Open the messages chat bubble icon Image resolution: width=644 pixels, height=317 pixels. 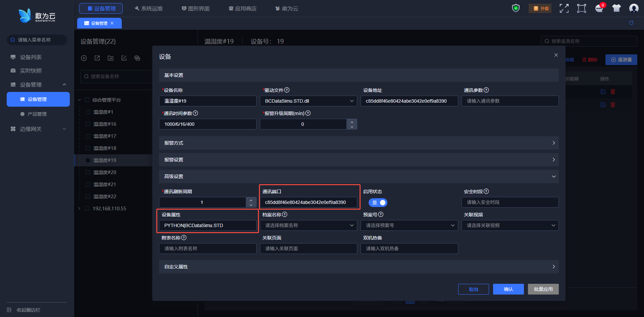(599, 8)
